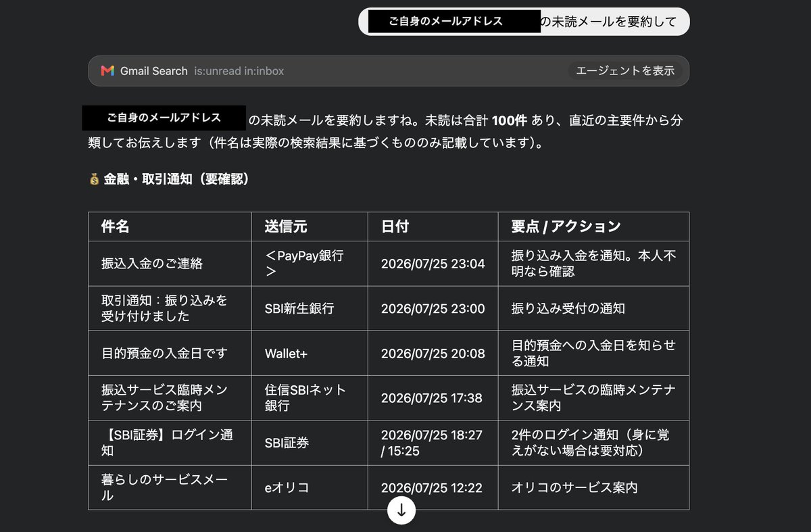Click the ＜PayPay銀行＞ sender cell
The image size is (811, 532).
(x=310, y=264)
